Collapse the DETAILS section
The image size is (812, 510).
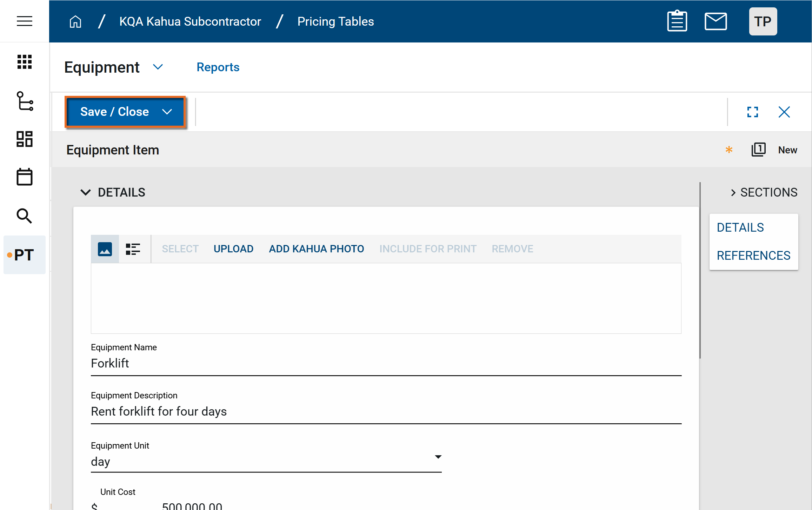(x=86, y=192)
